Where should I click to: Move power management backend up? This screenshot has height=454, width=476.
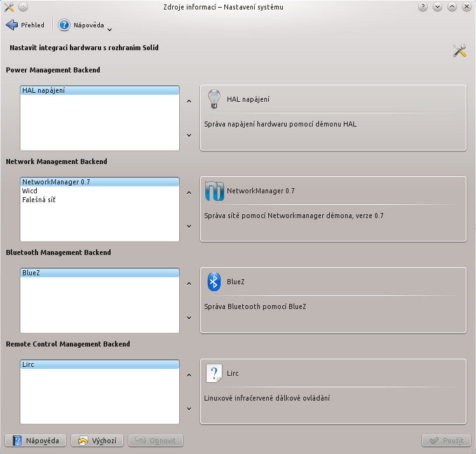[x=189, y=101]
